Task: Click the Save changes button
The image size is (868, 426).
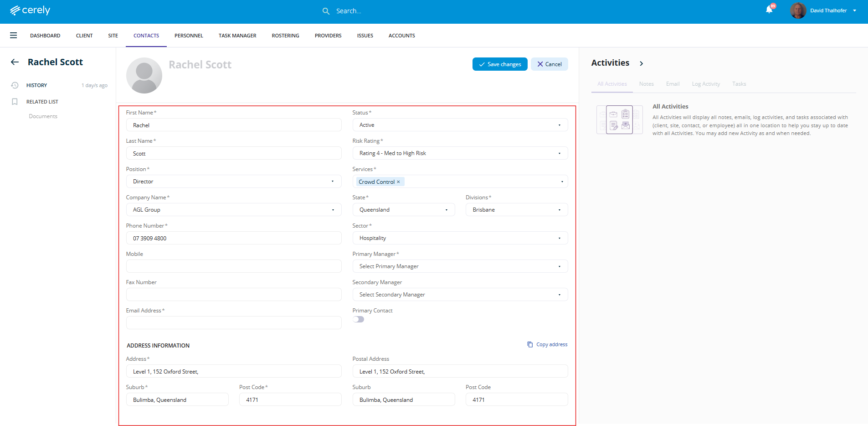Action: click(x=500, y=64)
